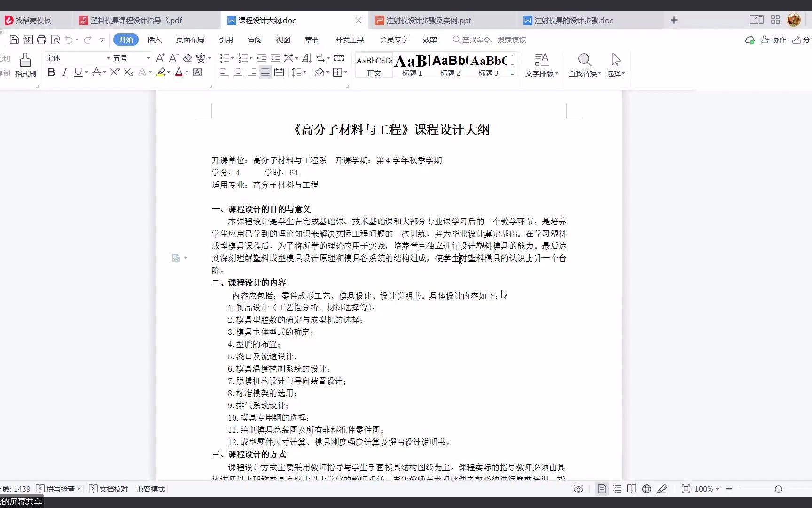The width and height of the screenshot is (812, 508).
Task: Click the 协作 collaborate button
Action: [773, 40]
